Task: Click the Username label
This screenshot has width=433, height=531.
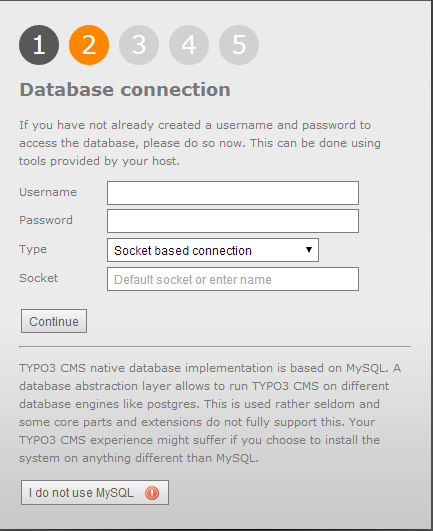Action: [48, 192]
